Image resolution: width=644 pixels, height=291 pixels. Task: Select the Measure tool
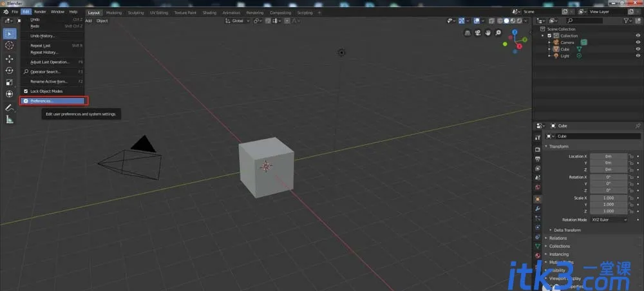(x=9, y=120)
